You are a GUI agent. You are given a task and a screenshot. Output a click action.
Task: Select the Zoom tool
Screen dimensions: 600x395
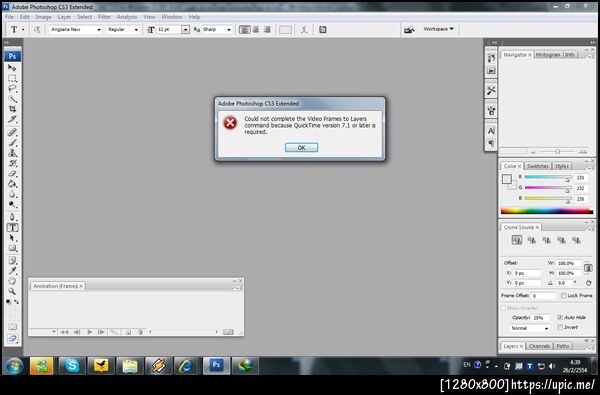coord(12,292)
